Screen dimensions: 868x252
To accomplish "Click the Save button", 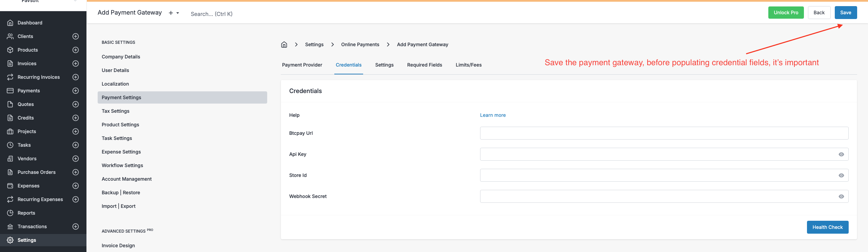I will [846, 13].
